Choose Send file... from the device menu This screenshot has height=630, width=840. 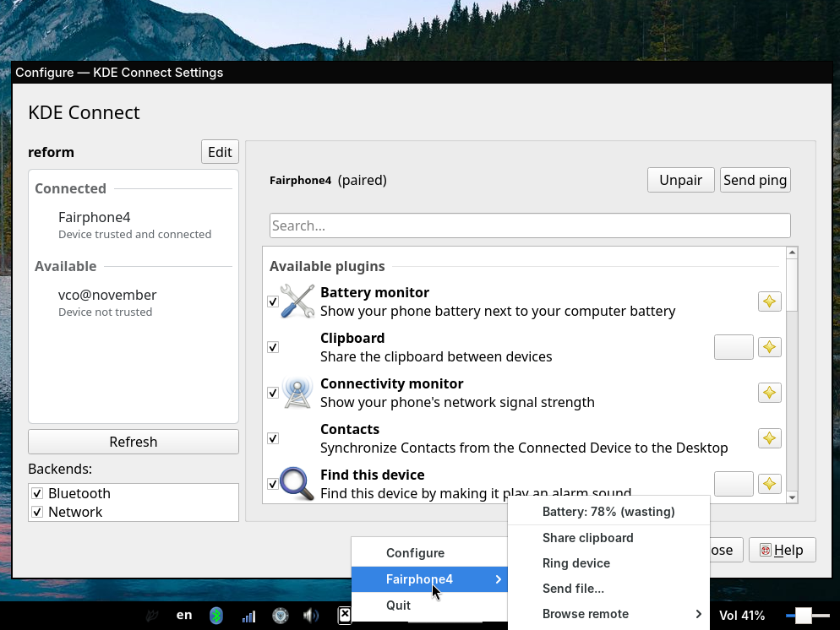[x=573, y=589]
